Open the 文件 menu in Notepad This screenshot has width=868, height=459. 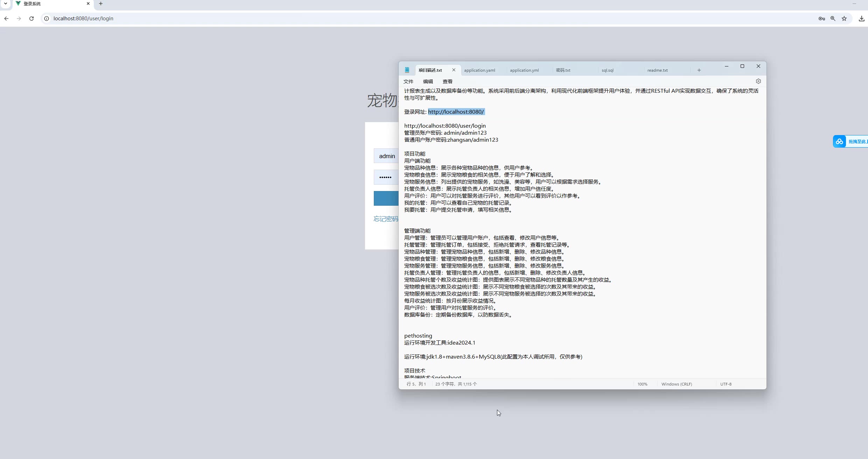[408, 82]
